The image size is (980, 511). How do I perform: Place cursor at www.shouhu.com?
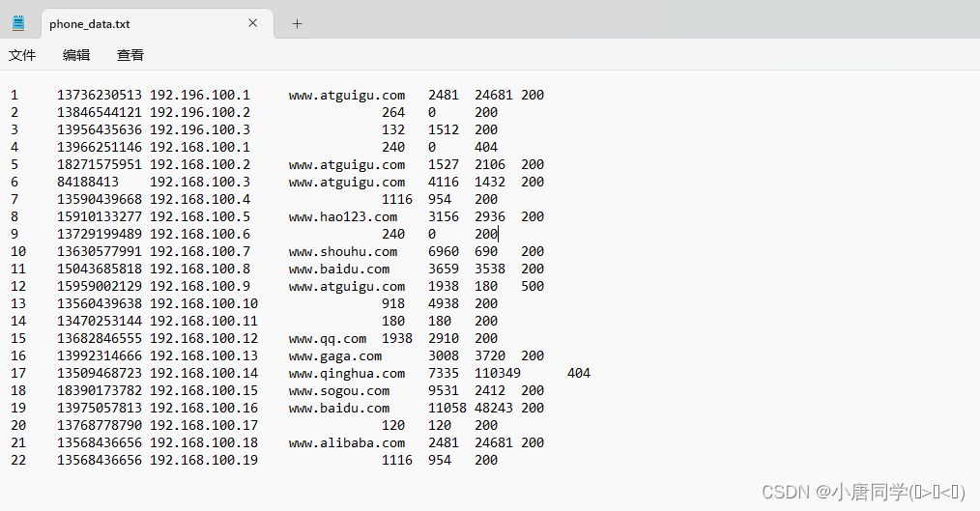(342, 251)
